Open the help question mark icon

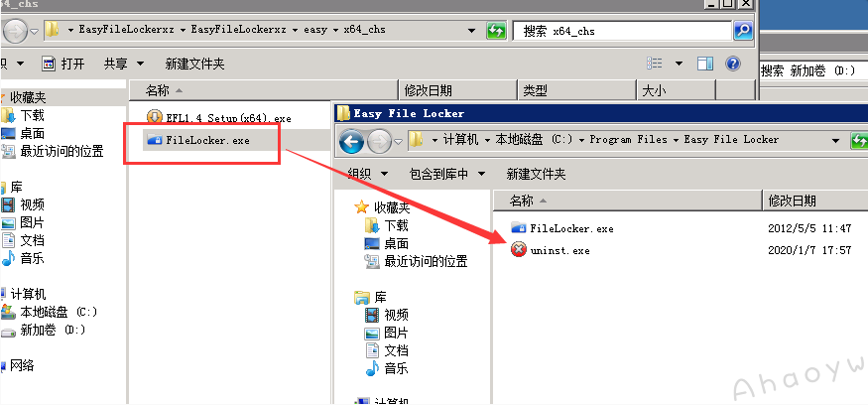click(x=732, y=64)
